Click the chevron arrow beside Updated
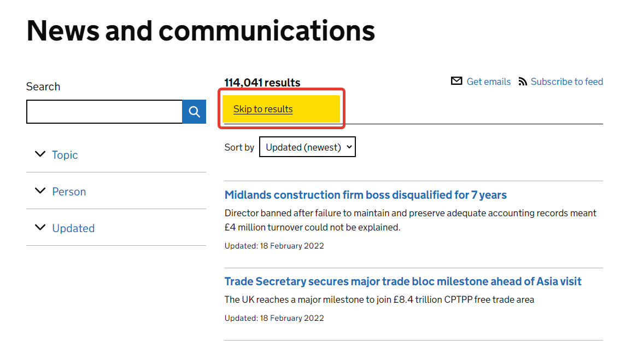The height and width of the screenshot is (346, 644). coord(40,228)
